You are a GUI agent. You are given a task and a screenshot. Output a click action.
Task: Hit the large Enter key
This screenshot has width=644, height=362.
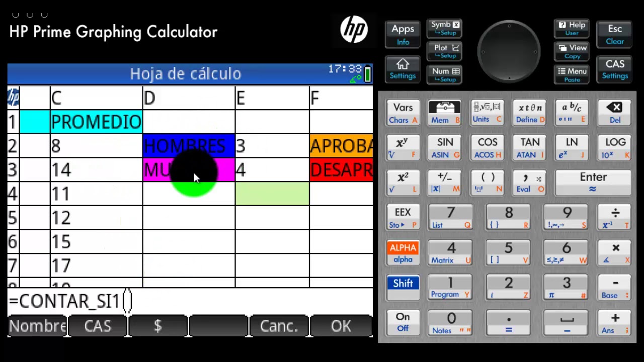point(593,183)
